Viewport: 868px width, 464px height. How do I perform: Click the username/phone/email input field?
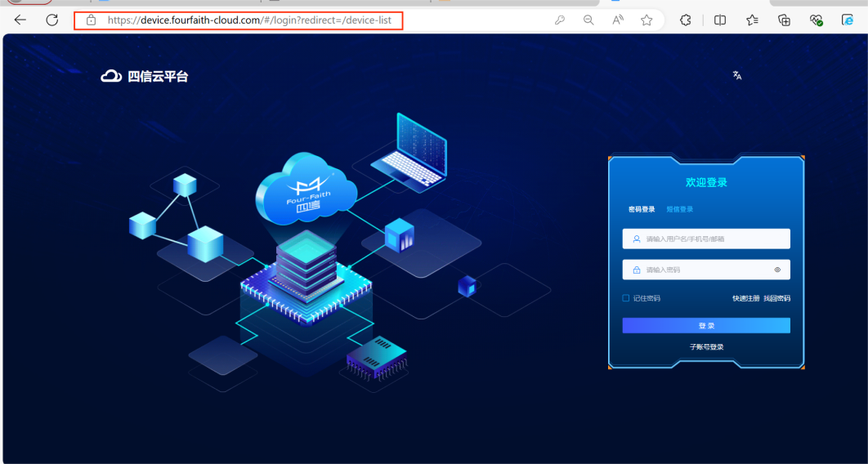(706, 239)
